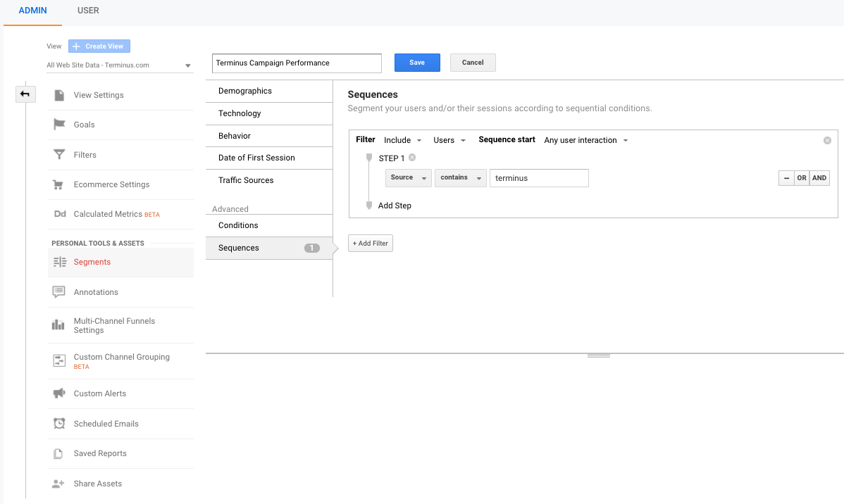The image size is (844, 504).
Task: Select the Date of First Session category
Action: pos(269,158)
